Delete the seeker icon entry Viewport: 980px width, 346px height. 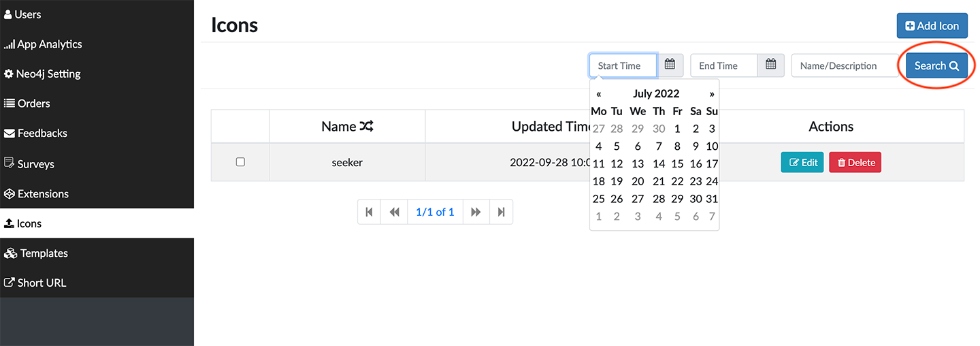coord(855,163)
